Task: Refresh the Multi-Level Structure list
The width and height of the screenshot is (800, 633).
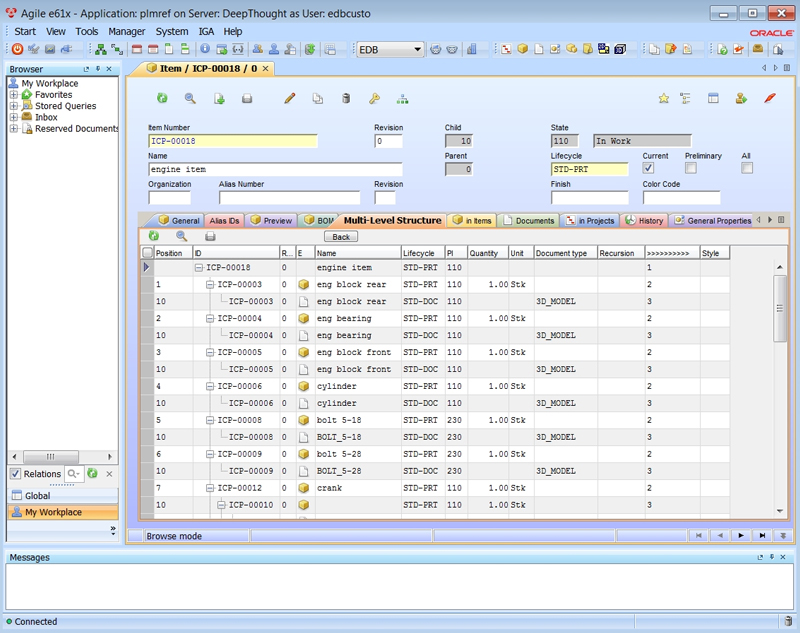Action: click(x=154, y=236)
